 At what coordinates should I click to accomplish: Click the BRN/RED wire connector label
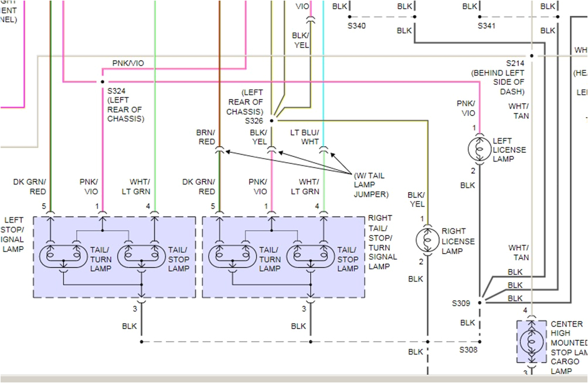click(x=206, y=136)
